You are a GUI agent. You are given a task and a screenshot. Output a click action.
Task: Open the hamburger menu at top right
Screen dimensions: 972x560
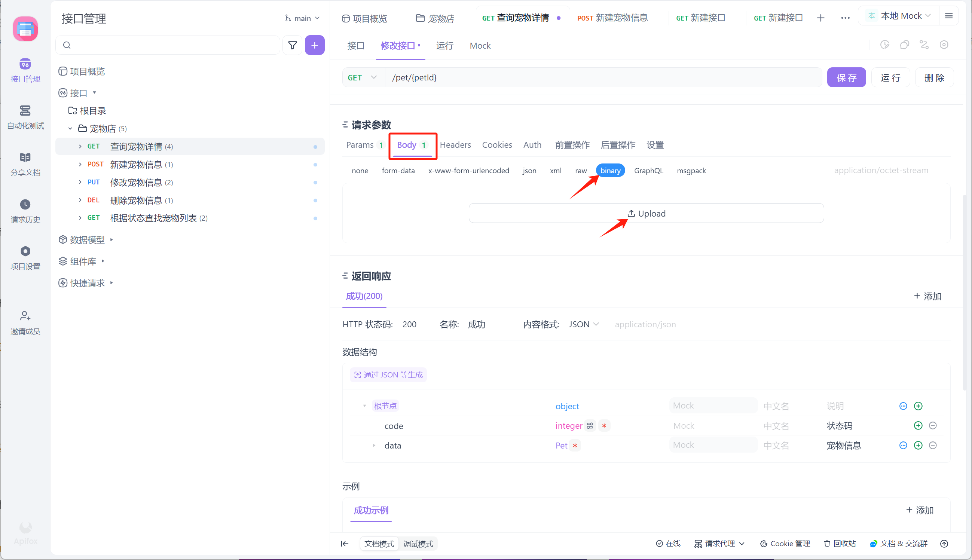[948, 16]
